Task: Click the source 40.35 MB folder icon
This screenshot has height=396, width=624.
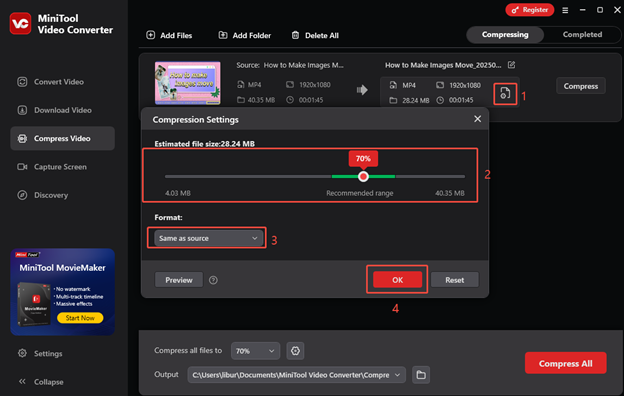Action: [241, 100]
